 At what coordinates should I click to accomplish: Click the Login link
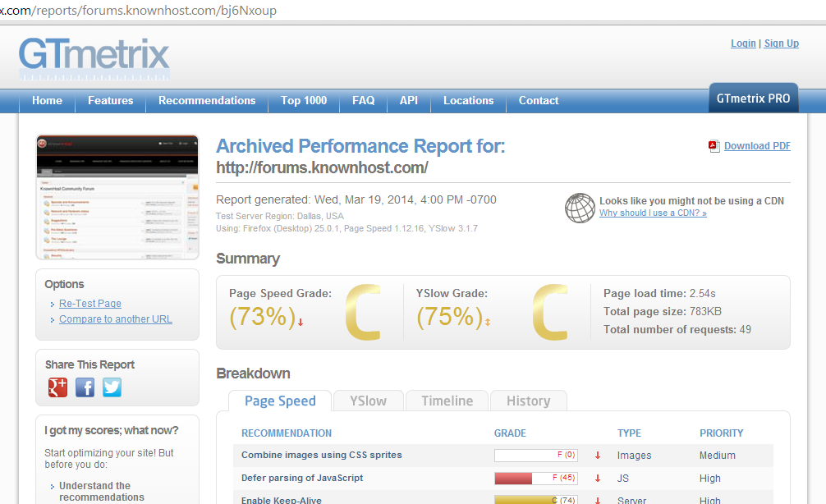743,44
